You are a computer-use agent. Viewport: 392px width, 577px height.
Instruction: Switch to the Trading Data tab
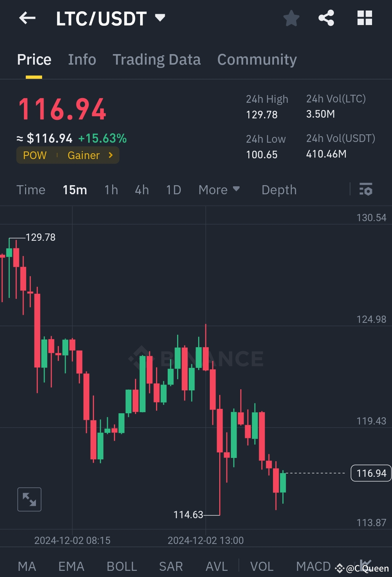pos(157,59)
